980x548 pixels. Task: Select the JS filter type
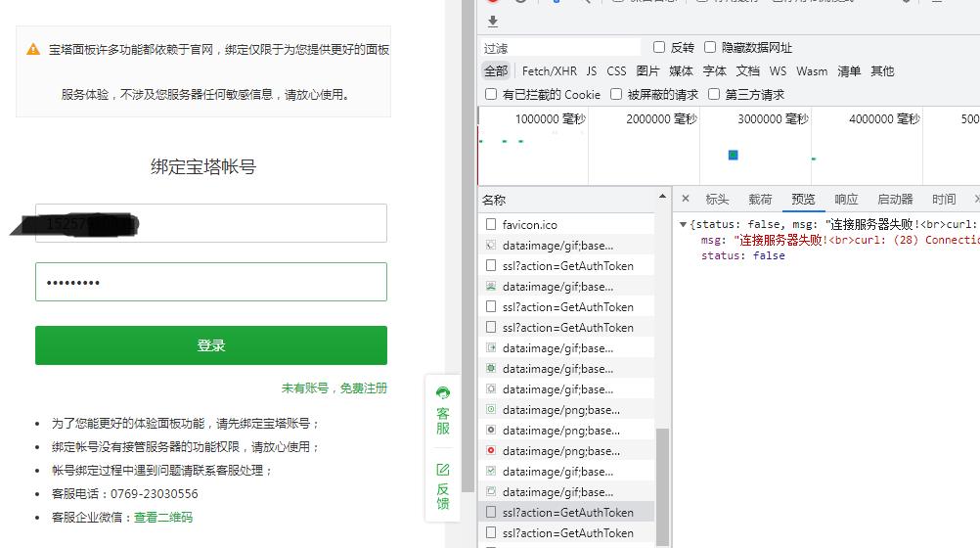click(x=592, y=71)
